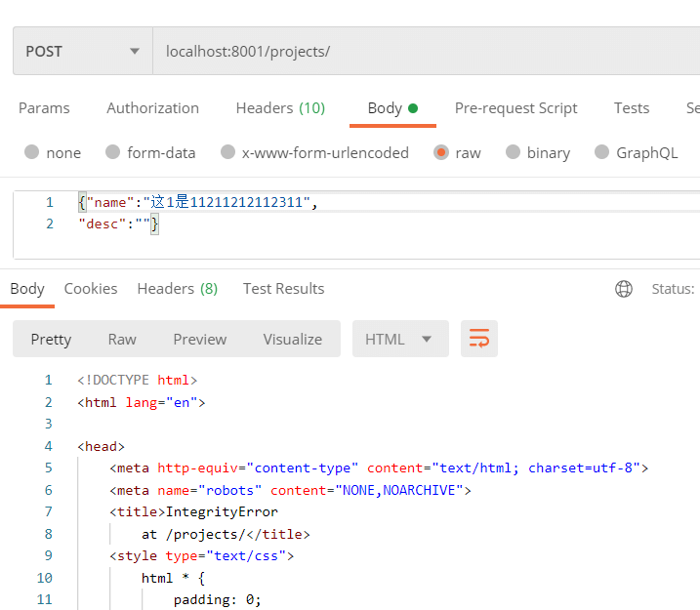
Task: Click the <html lang="en"> response line
Action: tap(141, 402)
